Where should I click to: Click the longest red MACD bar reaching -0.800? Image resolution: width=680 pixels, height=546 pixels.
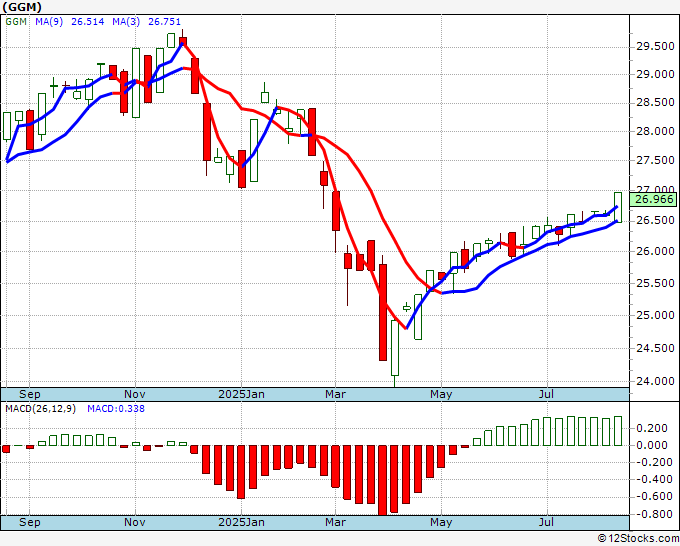click(382, 480)
